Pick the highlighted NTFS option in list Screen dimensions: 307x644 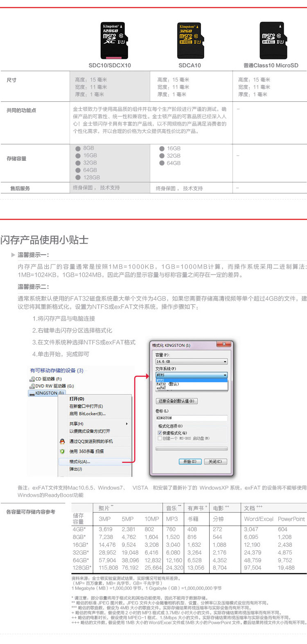click(191, 380)
